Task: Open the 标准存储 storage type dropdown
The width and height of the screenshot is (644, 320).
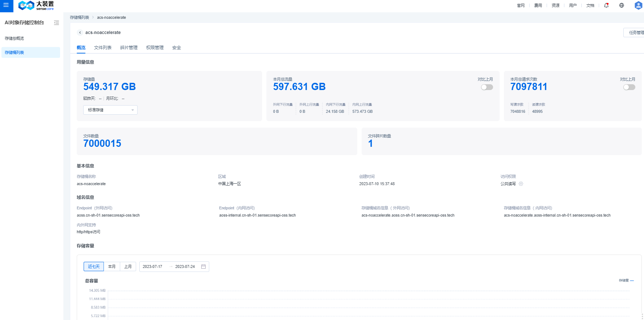Action: tap(110, 110)
